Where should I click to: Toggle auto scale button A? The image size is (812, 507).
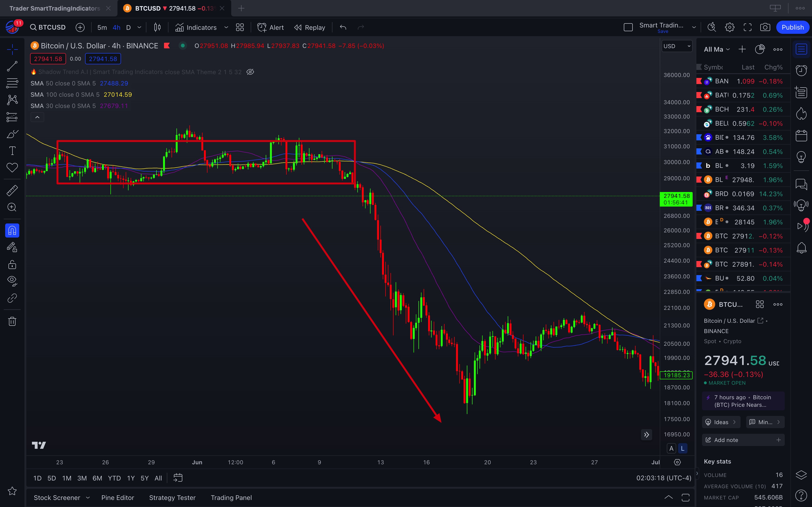[x=671, y=448]
